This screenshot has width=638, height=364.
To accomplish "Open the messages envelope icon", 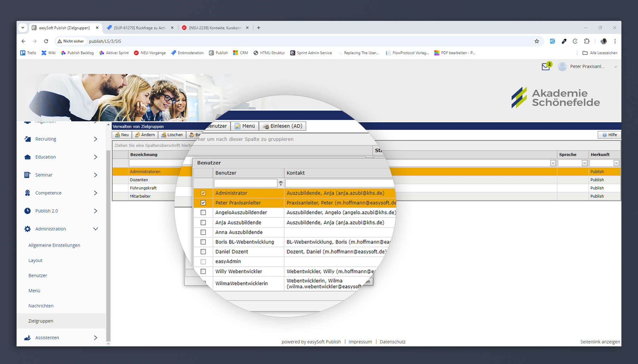I will (x=545, y=67).
